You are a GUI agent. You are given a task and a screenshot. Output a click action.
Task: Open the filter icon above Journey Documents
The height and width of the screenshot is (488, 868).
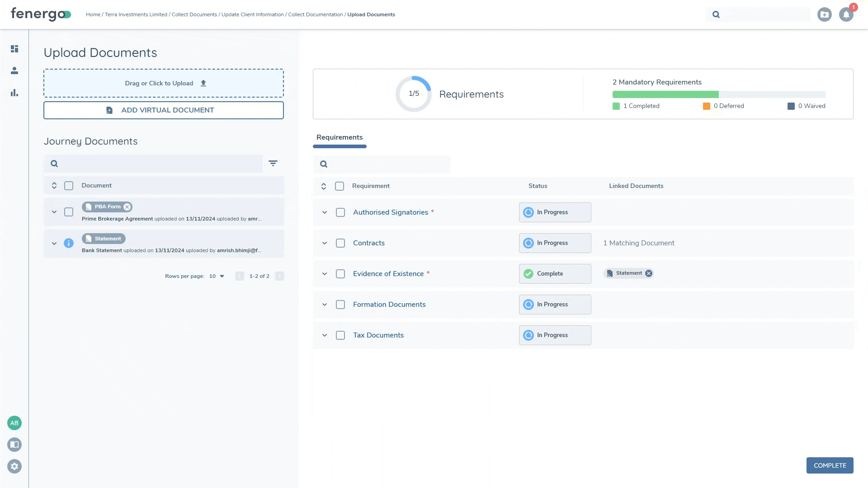pos(273,163)
